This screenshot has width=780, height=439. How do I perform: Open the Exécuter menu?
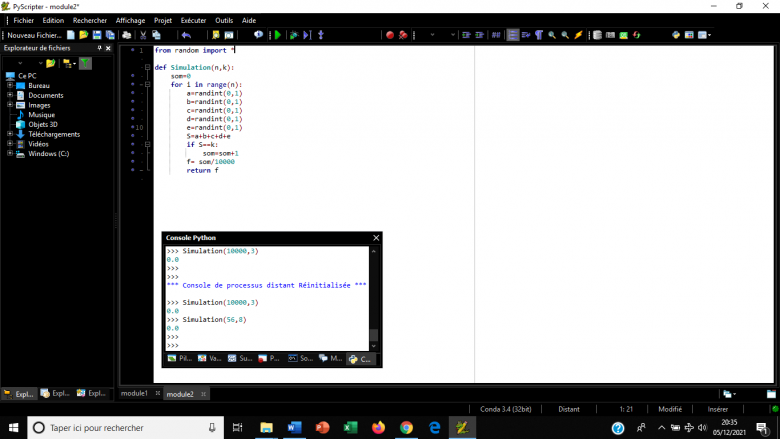[x=193, y=20]
